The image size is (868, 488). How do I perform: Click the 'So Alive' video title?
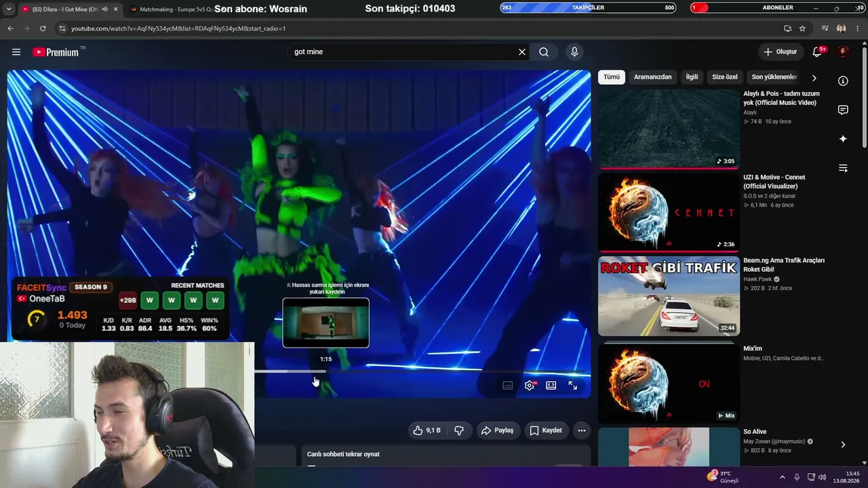pos(755,432)
